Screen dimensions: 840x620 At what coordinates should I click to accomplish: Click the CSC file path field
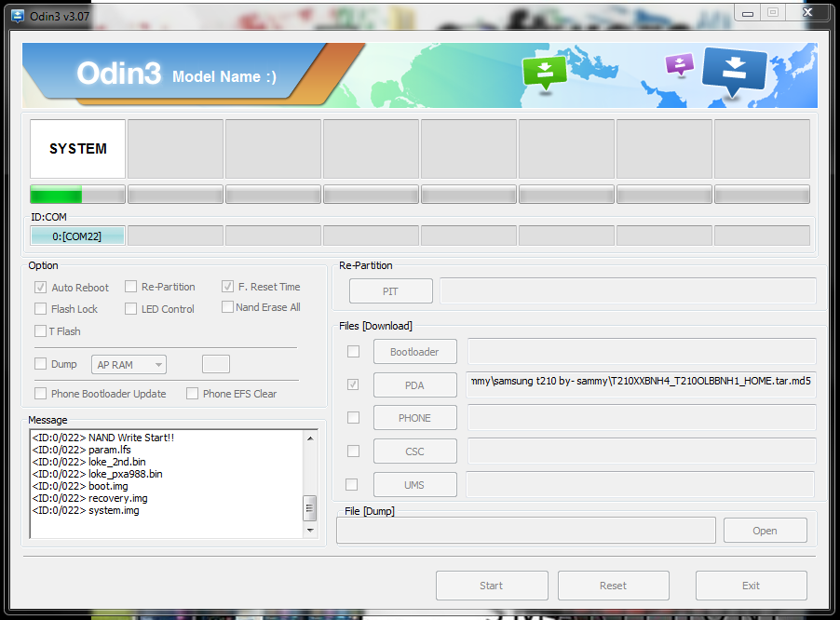pyautogui.click(x=642, y=451)
